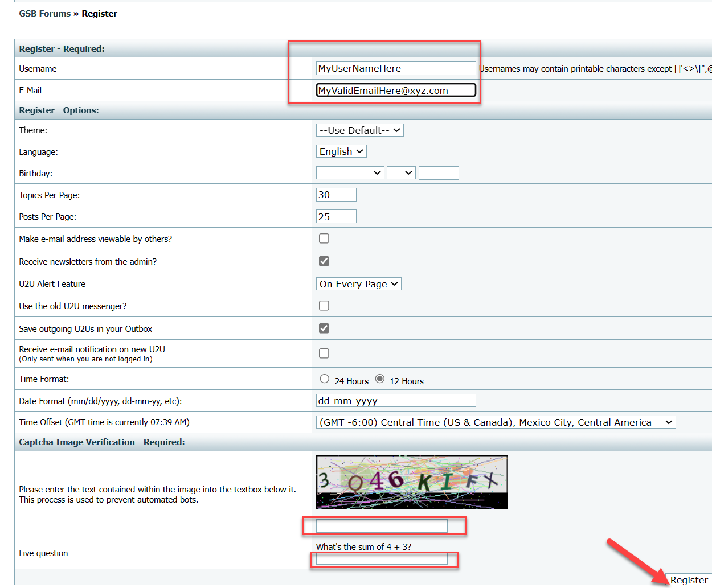Click the Live question answer field

click(x=381, y=560)
